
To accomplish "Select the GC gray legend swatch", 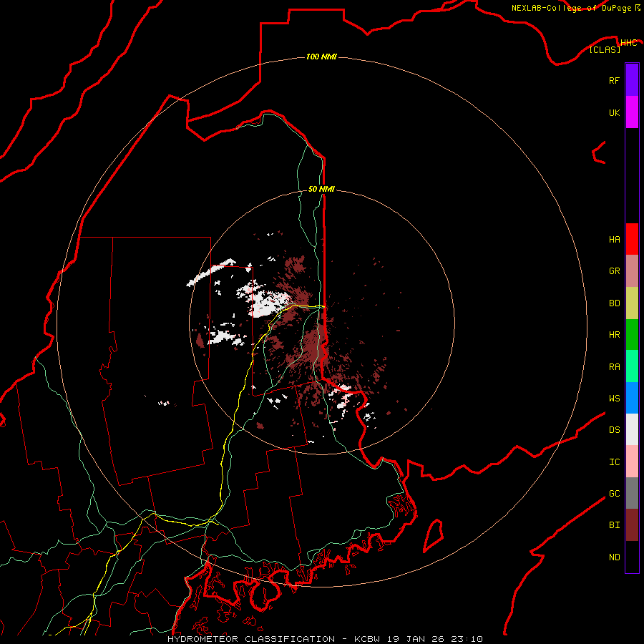I will pyautogui.click(x=632, y=493).
